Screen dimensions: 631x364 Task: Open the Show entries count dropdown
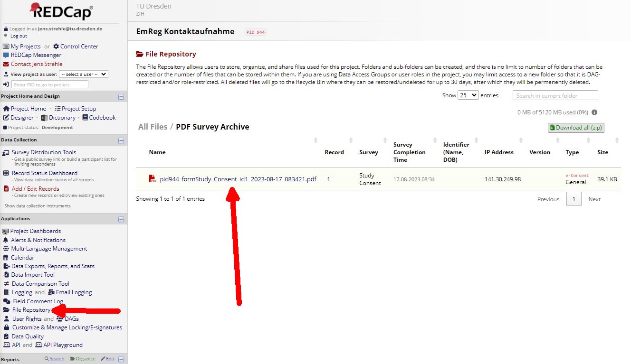point(468,95)
